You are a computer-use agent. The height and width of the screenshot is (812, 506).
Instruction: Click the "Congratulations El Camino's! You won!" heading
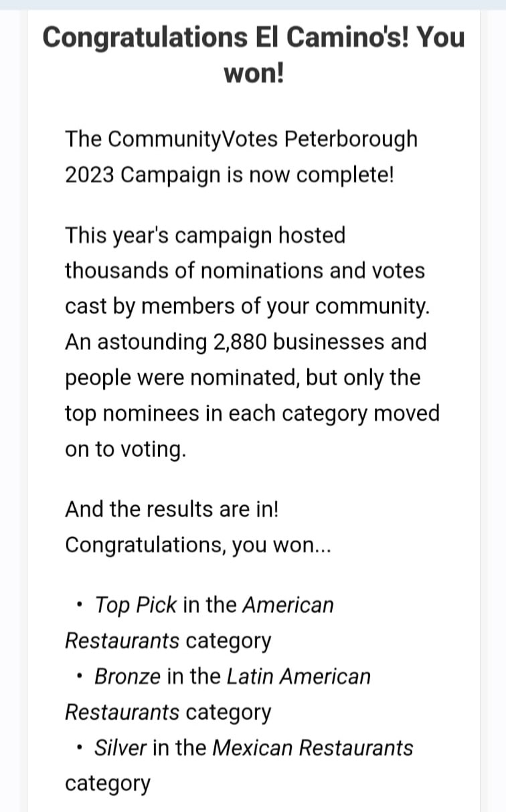[x=253, y=55]
